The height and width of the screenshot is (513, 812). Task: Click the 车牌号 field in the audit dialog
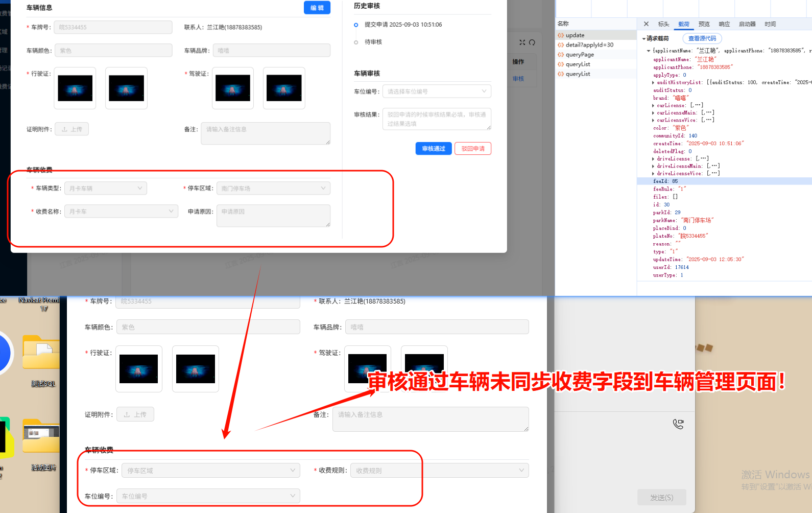click(x=113, y=27)
